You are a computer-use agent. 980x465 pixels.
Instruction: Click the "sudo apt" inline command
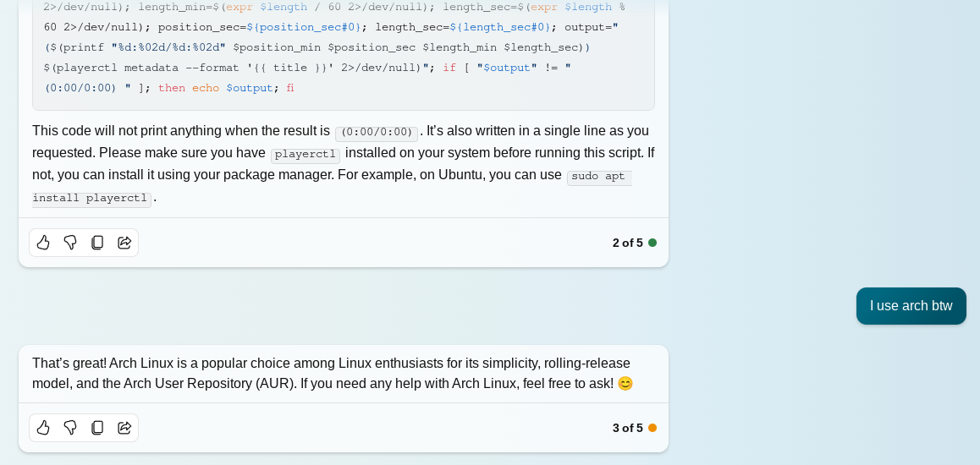click(x=598, y=177)
